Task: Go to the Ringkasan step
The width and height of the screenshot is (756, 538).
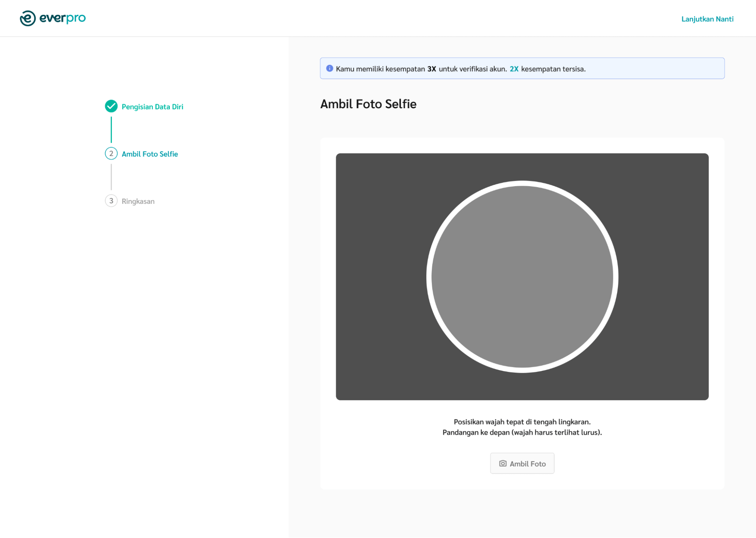Action: (138, 201)
